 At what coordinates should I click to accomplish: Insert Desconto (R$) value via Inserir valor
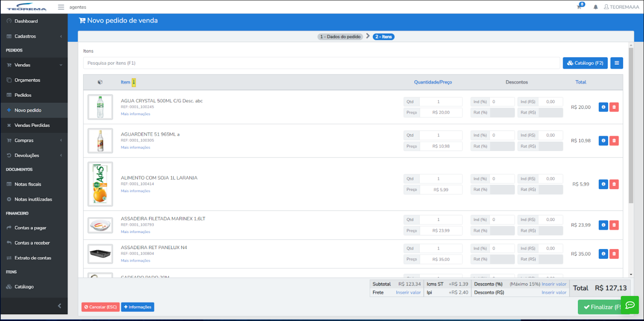point(554,293)
